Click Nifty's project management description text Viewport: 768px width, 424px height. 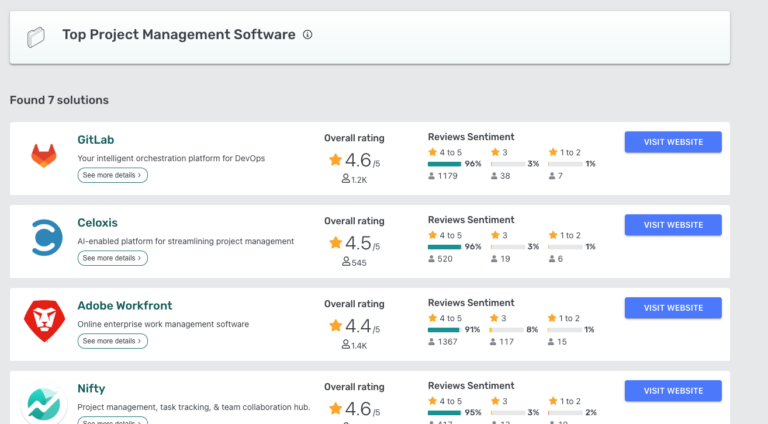pos(193,407)
